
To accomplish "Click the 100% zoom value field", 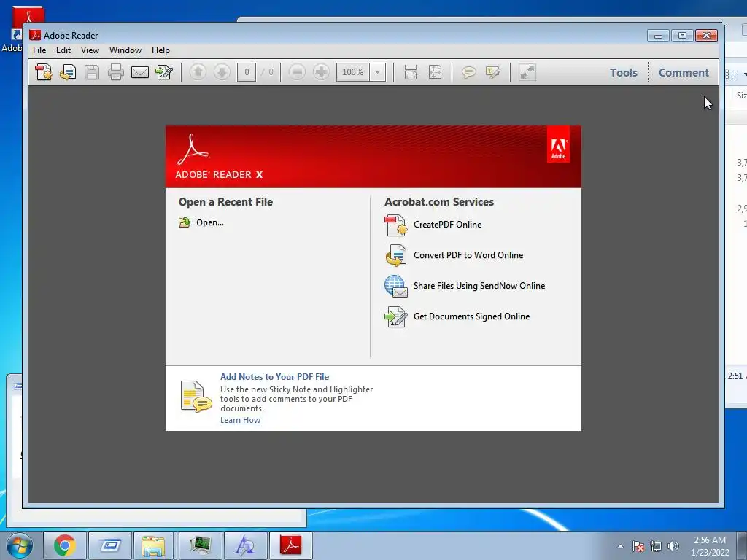I will (353, 72).
